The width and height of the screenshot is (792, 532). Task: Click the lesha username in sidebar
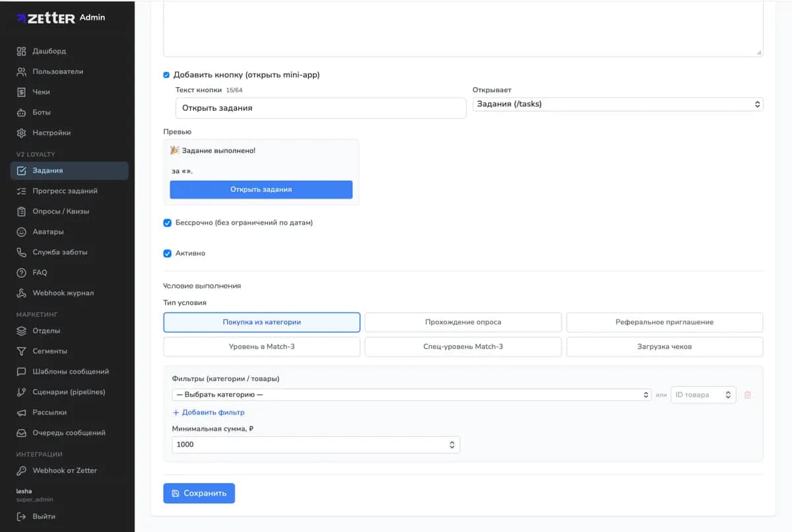pos(24,491)
